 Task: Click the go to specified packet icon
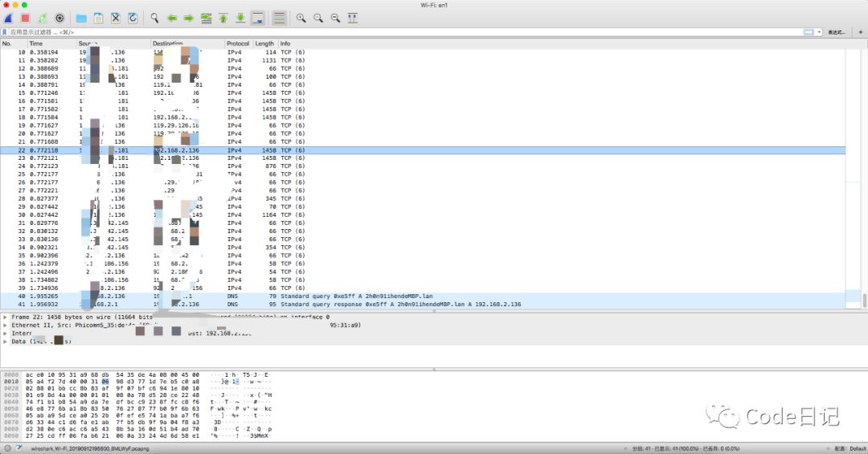[206, 18]
